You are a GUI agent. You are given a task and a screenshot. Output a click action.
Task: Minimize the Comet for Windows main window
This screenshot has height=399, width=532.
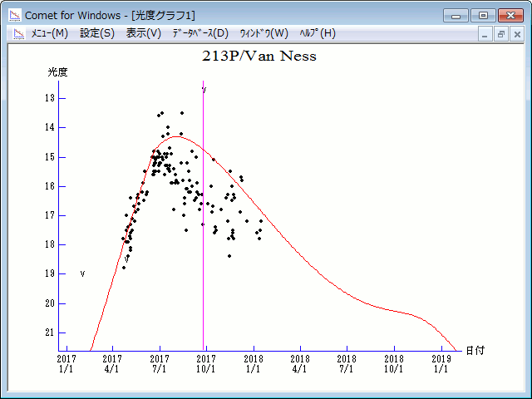point(456,15)
